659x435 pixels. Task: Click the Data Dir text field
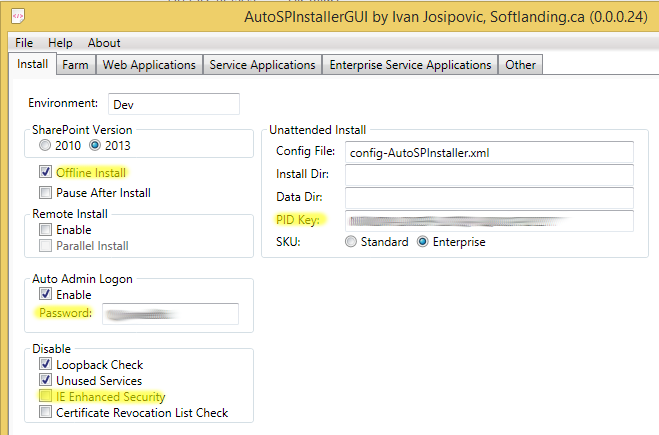[489, 198]
